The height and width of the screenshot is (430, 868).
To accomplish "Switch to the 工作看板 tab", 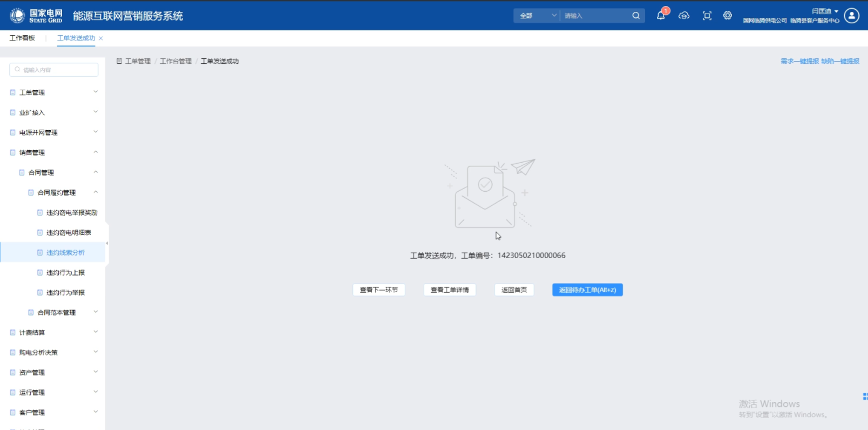I will tap(22, 38).
